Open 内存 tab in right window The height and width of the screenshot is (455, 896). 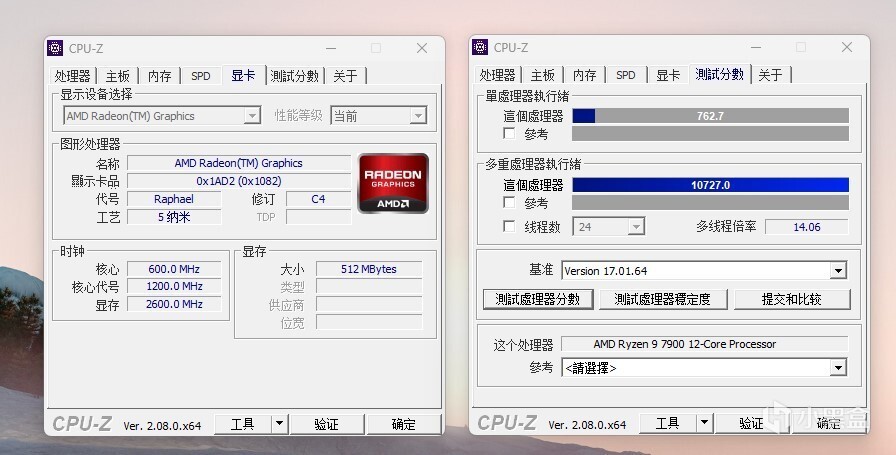[585, 75]
